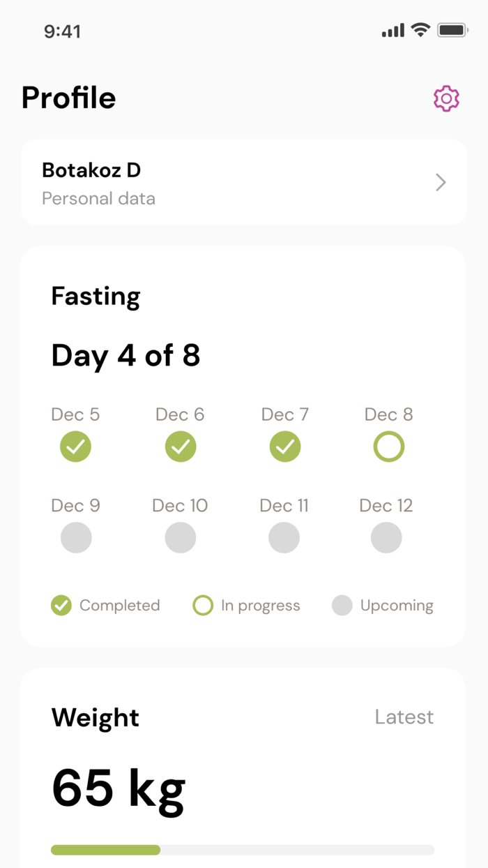Expand personal data using the chevron arrow
488x868 pixels.
(x=440, y=182)
